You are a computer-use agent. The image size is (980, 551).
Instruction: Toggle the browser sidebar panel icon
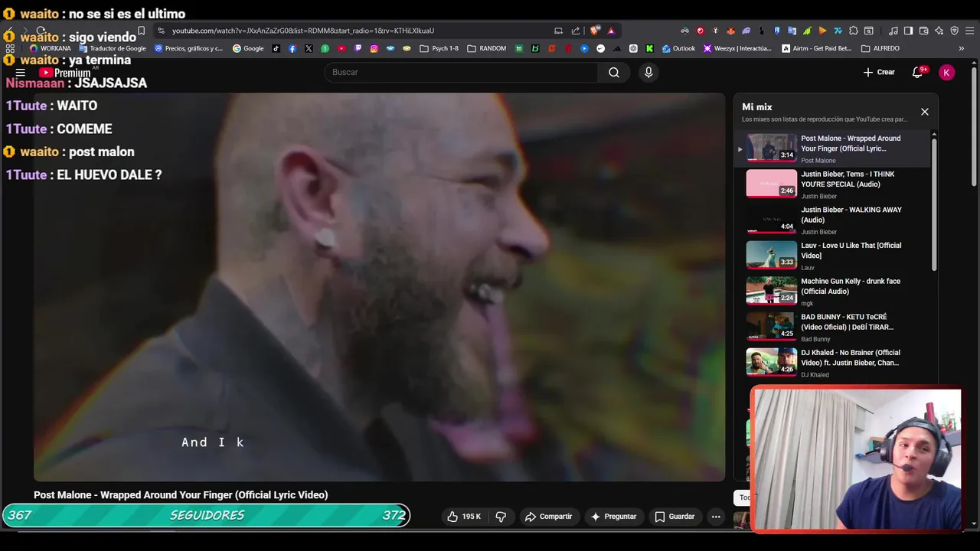(x=908, y=31)
